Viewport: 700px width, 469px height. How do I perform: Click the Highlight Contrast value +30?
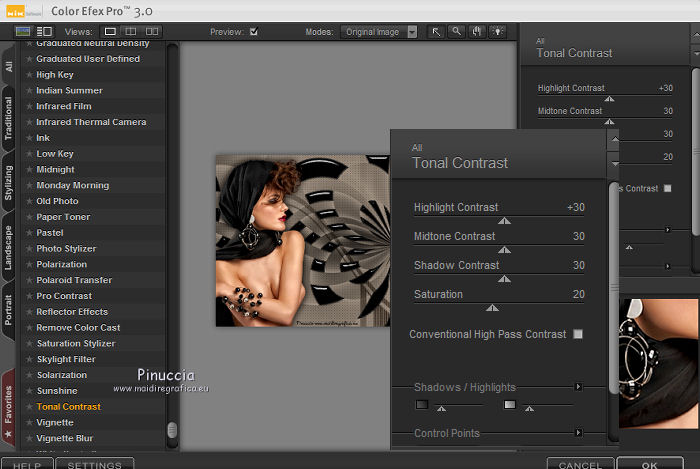click(576, 208)
